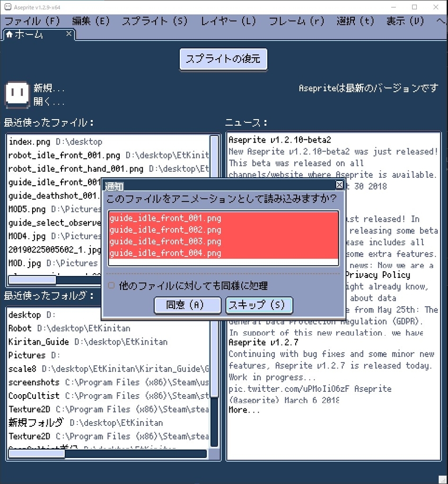
Task: Select guide_idle_front_004.png in the dialog list
Action: [223, 253]
